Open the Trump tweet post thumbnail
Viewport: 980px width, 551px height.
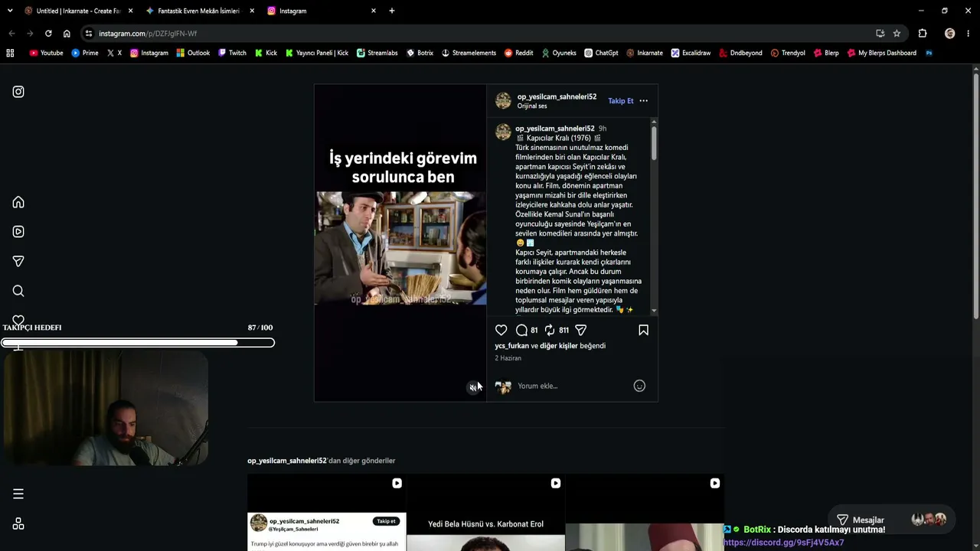pyautogui.click(x=327, y=513)
